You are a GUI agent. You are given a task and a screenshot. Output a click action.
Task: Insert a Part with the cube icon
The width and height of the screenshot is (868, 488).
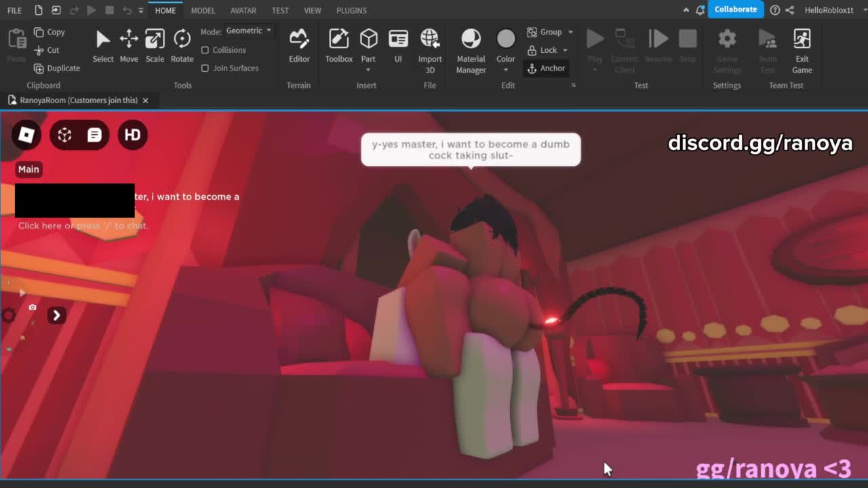pyautogui.click(x=368, y=39)
